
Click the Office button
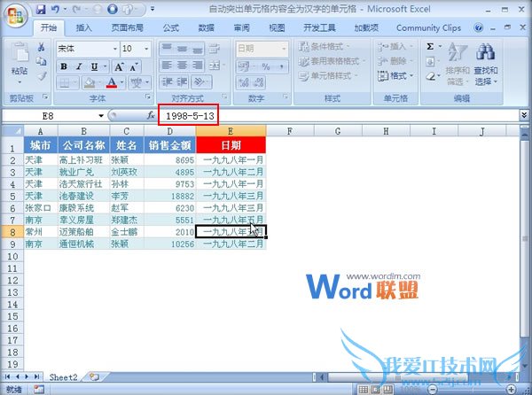[x=16, y=16]
